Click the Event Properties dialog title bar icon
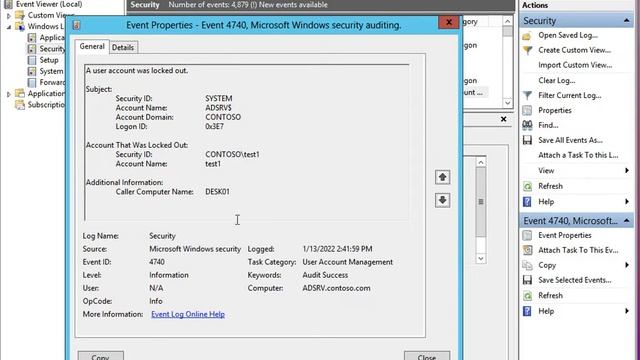The width and height of the screenshot is (640, 360). click(76, 25)
